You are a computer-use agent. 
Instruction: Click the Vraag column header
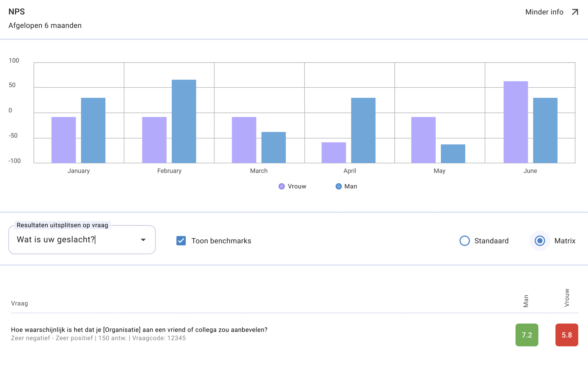click(20, 303)
